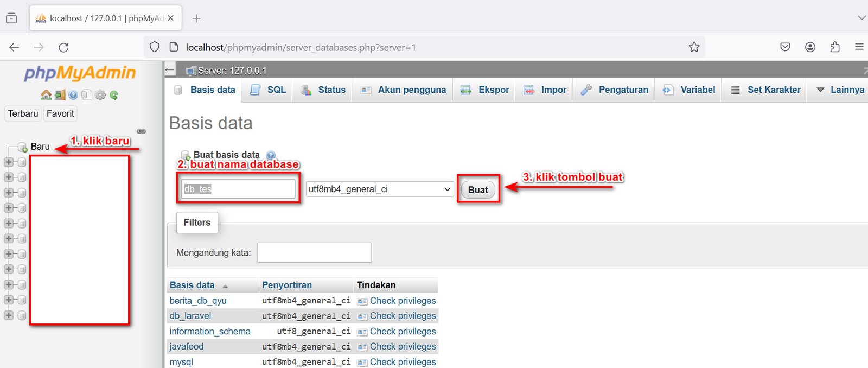This screenshot has width=868, height=368.
Task: Open the phpMyAdmin home icon
Action: point(46,95)
